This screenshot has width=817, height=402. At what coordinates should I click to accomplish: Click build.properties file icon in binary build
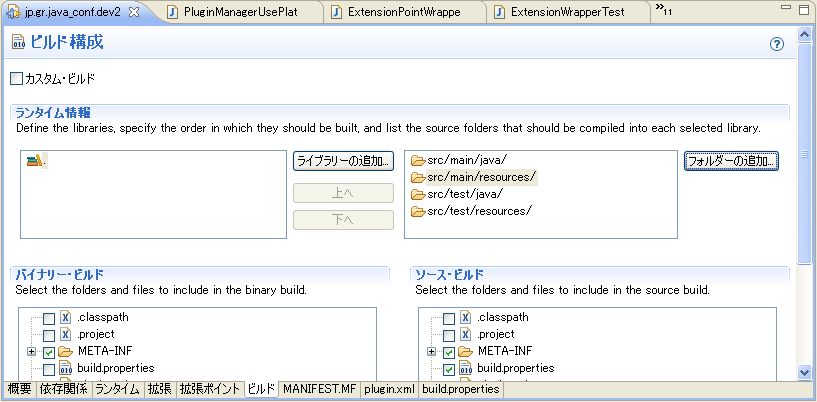coord(65,368)
